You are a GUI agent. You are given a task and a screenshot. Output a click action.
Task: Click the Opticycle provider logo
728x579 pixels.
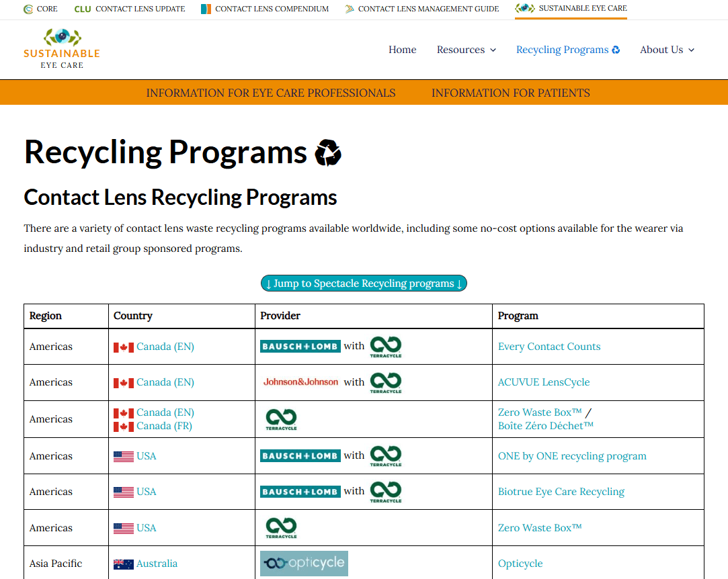tap(304, 564)
